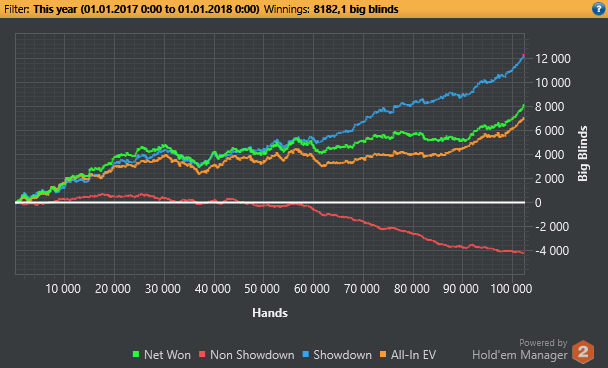Click the Hands x-axis title
Viewport: 608px width, 368px height.
tap(270, 313)
